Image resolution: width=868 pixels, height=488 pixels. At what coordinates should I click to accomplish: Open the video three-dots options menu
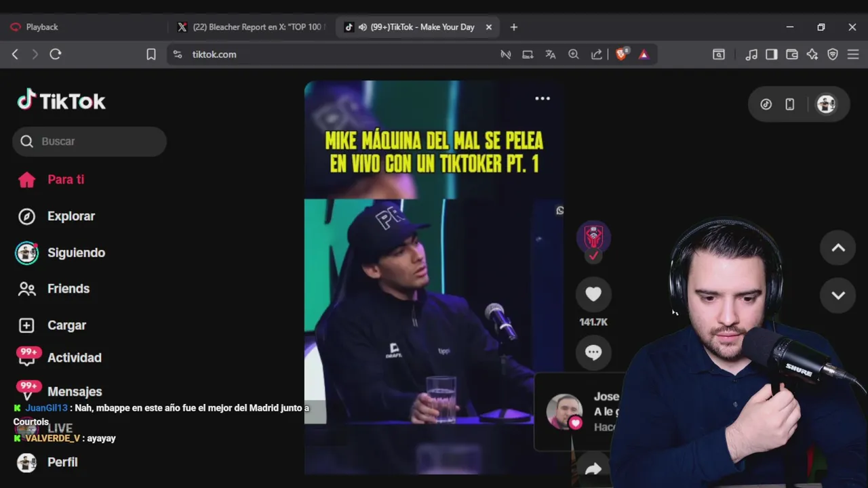point(542,98)
